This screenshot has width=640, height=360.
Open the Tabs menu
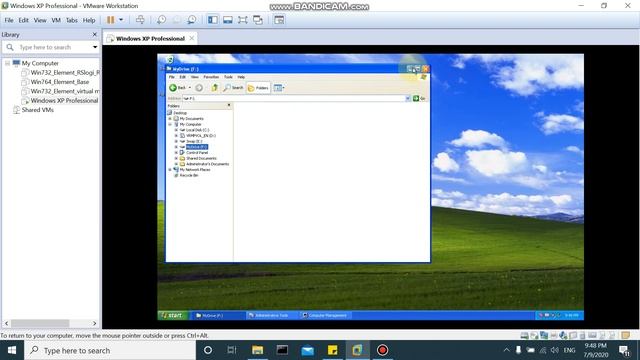(72, 20)
